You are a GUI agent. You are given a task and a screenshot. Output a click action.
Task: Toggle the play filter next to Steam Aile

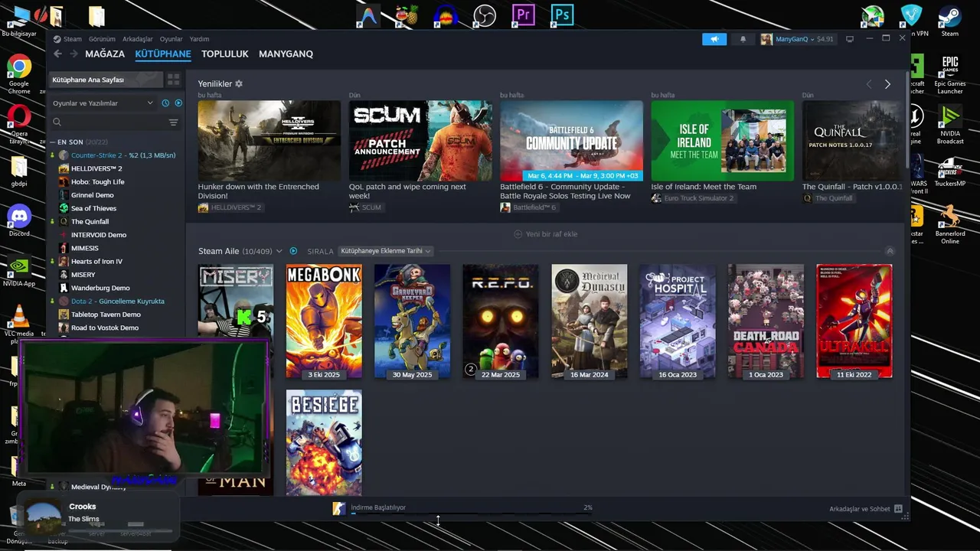point(293,251)
